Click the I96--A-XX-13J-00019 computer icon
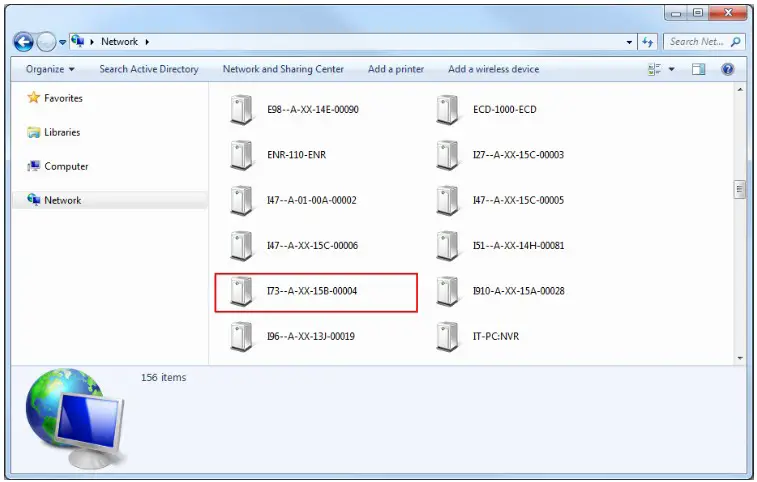The height and width of the screenshot is (482, 757). coord(241,337)
